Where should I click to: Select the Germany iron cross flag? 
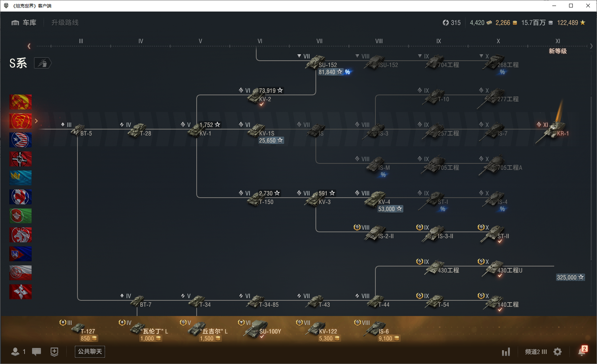coord(20,159)
